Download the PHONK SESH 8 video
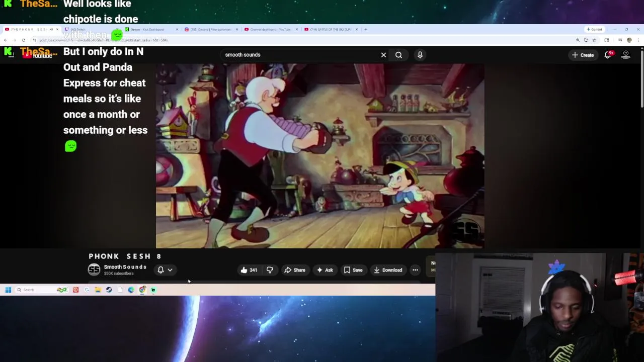 pos(388,270)
